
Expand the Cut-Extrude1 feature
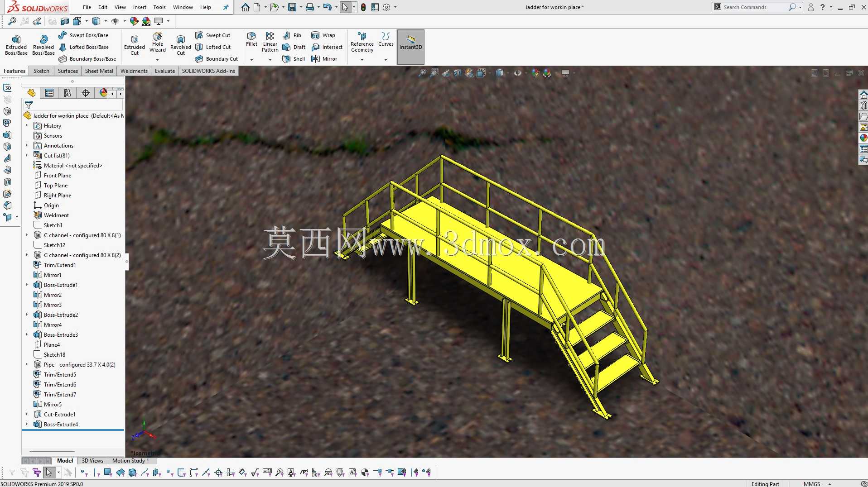(x=27, y=415)
